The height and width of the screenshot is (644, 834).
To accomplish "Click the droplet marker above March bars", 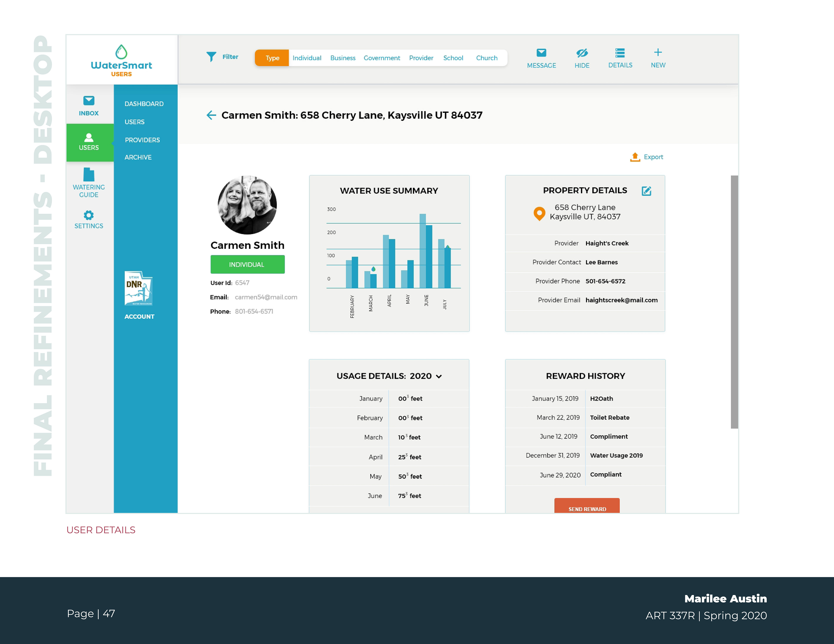I will [x=373, y=269].
